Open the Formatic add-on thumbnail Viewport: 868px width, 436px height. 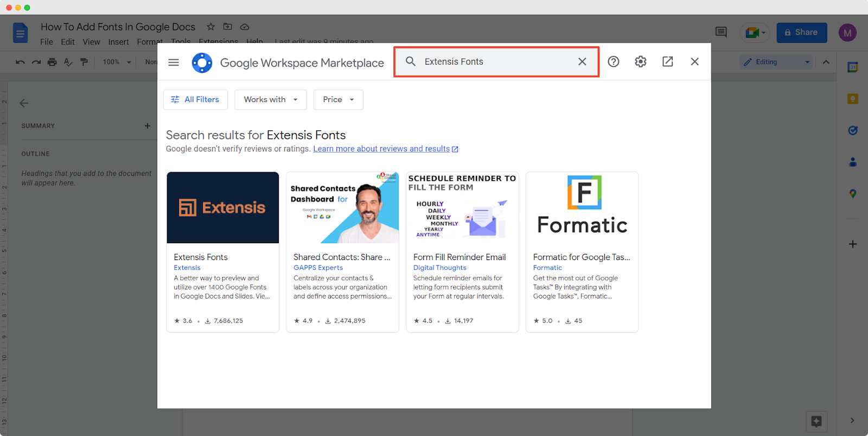click(583, 207)
